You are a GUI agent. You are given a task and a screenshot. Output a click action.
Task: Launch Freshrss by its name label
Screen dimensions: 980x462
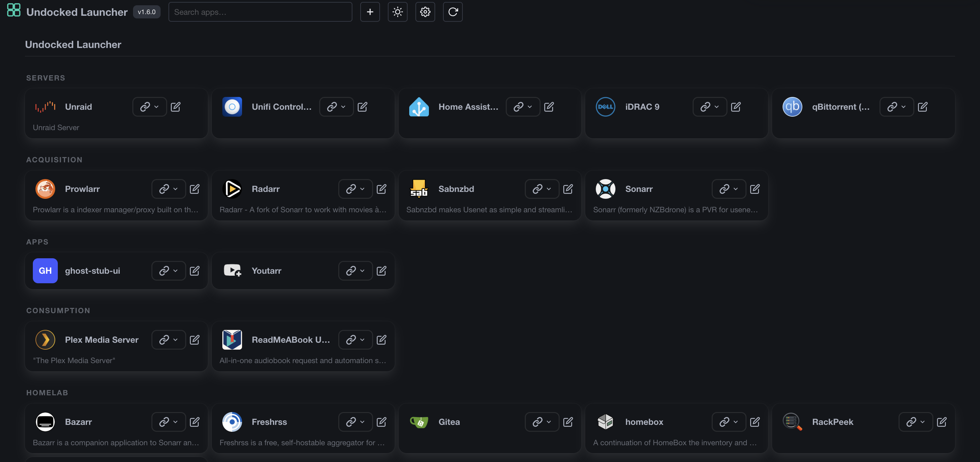tap(269, 422)
